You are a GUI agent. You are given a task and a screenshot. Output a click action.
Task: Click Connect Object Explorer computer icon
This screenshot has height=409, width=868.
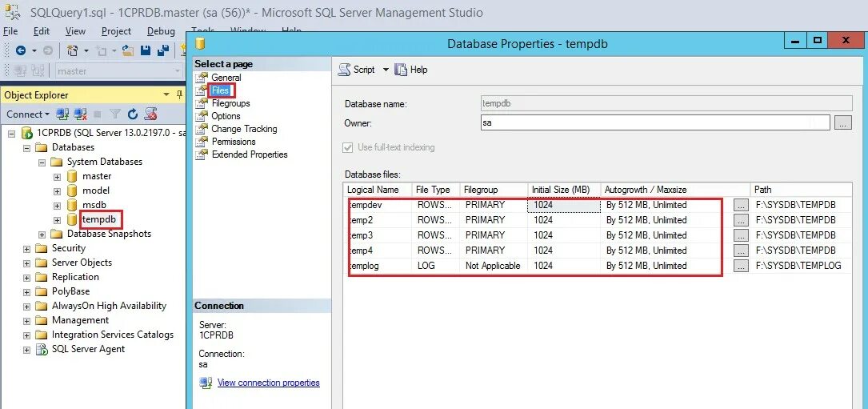[62, 114]
